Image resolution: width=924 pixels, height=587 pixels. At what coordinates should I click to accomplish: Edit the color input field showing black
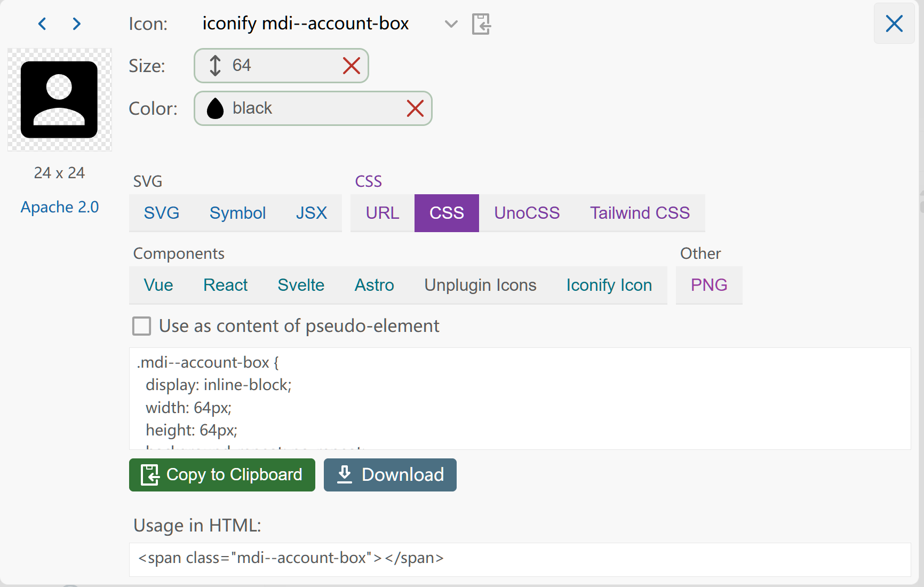point(313,108)
